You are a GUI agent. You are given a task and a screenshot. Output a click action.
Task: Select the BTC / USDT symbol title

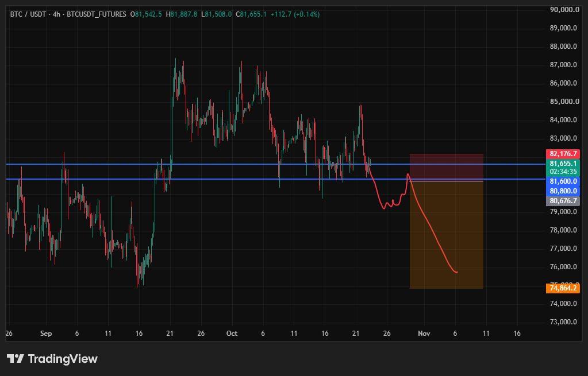pos(28,14)
